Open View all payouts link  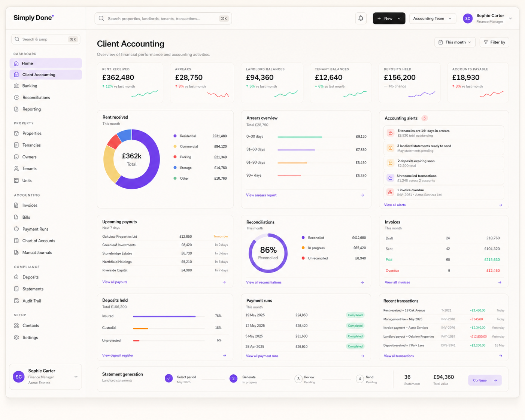[115, 282]
